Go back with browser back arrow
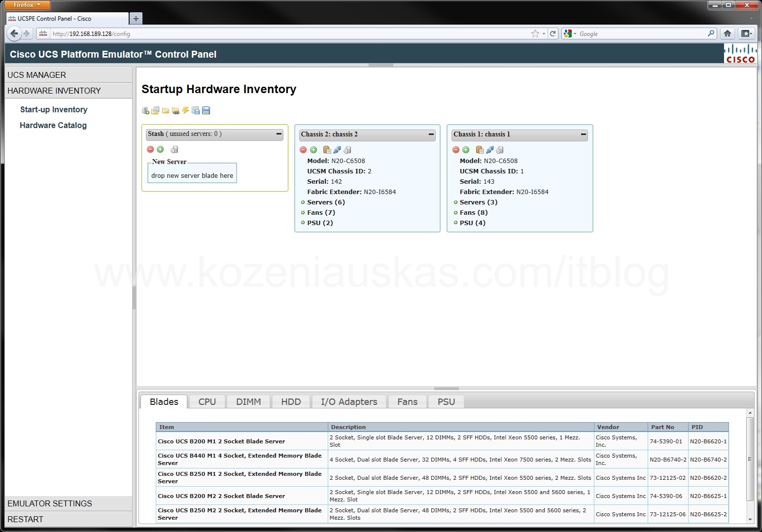The image size is (762, 532). 14,33
